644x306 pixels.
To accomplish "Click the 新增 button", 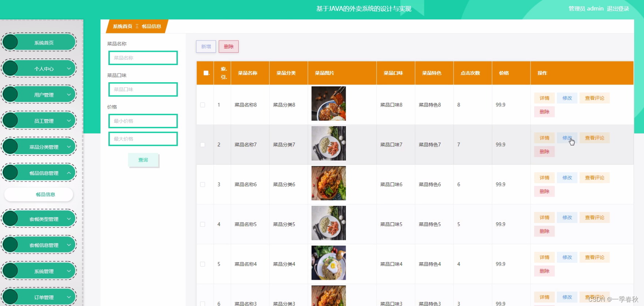I will (x=206, y=46).
